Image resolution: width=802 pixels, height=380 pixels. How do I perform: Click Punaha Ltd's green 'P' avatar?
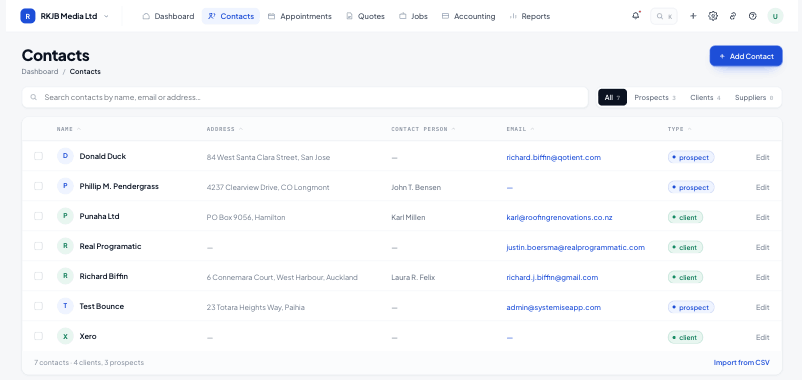[65, 216]
